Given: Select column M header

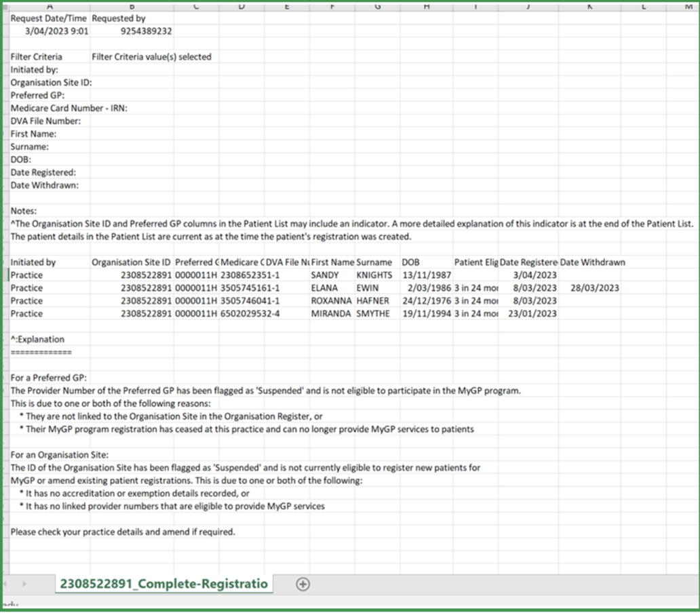Looking at the screenshot, I should [x=686, y=6].
